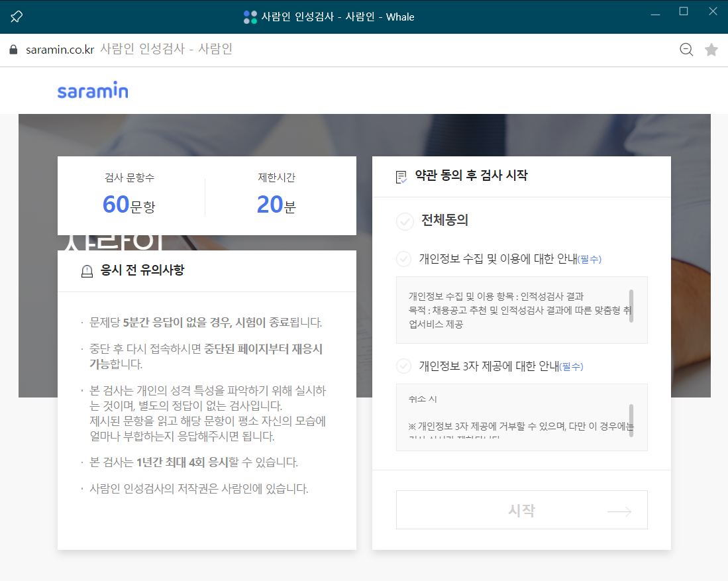Click text '※ 개인정보 3자 제공에 거부할 수 있으며'
This screenshot has width=728, height=581.
(x=487, y=426)
